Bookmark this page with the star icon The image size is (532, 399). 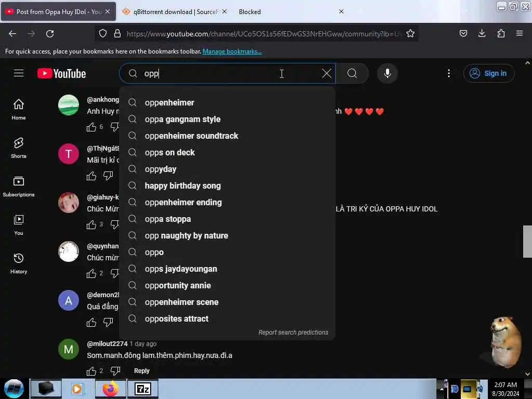tap(410, 34)
